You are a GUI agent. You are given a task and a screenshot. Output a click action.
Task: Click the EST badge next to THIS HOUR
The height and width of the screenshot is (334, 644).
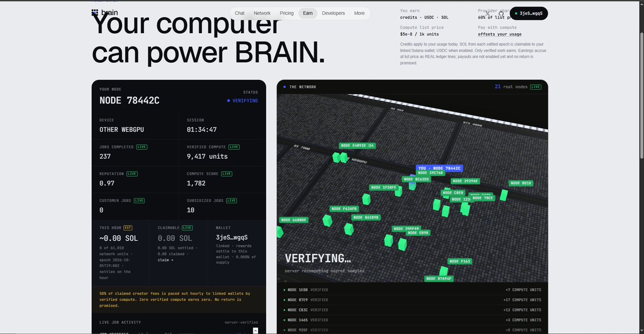click(x=128, y=228)
